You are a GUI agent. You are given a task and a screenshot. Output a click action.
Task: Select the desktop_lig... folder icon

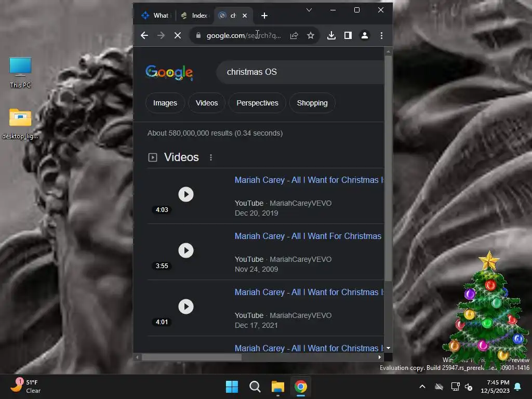click(20, 124)
